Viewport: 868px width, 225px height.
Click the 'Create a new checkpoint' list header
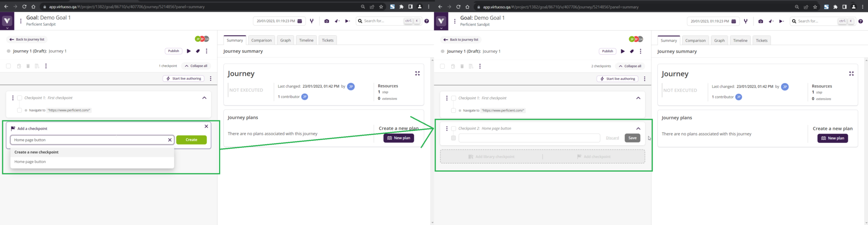pyautogui.click(x=37, y=152)
